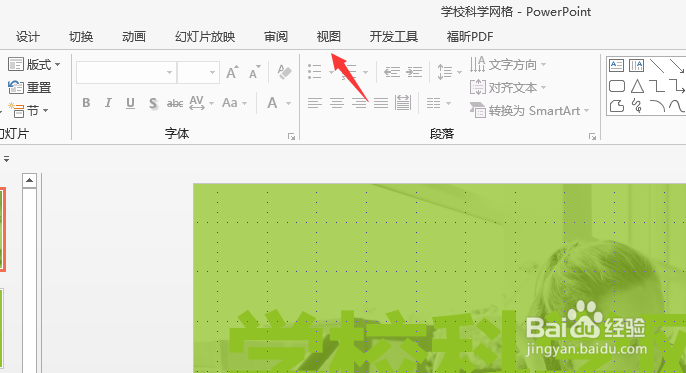Screen dimensions: 686x373
Task: Open the 段落 dialog launcher
Action: (592, 137)
